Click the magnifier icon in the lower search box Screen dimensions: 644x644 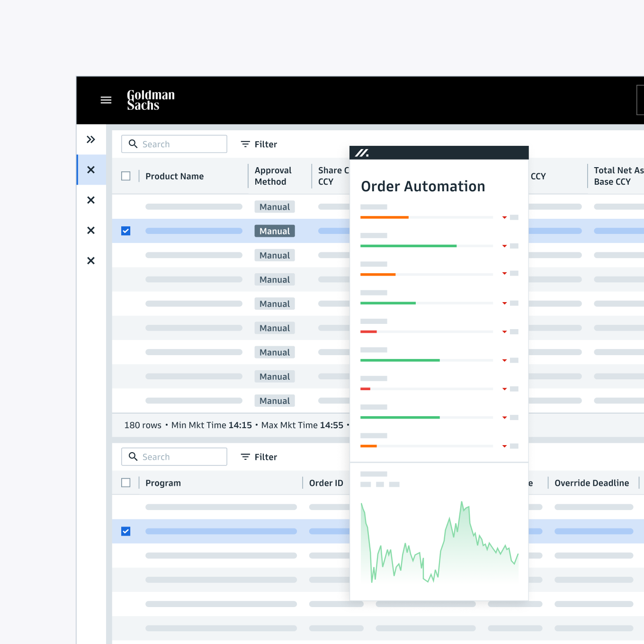click(133, 456)
